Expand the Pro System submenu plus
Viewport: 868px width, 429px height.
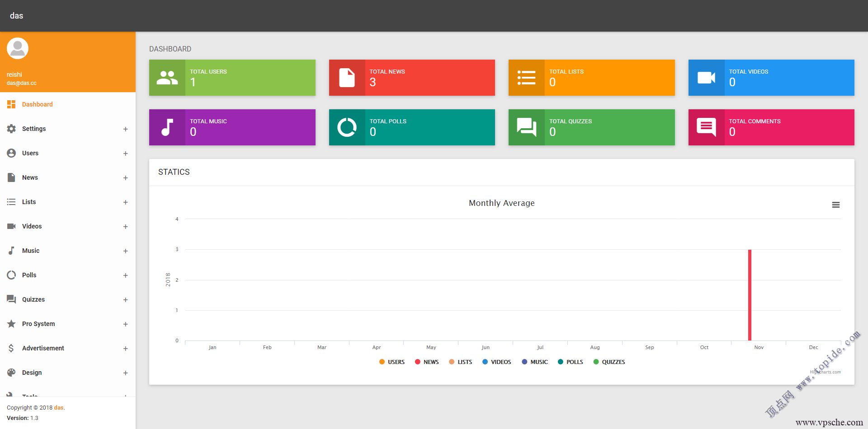tap(125, 324)
